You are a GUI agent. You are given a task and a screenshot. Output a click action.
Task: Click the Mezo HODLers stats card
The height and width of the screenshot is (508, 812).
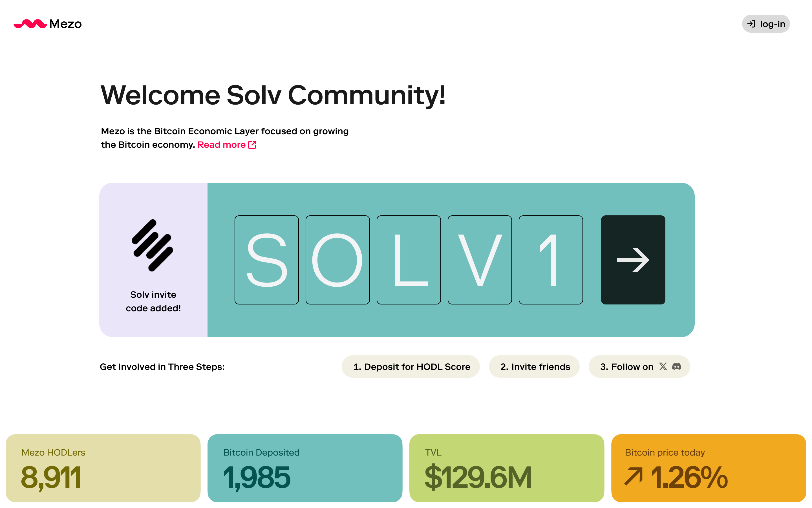[103, 468]
